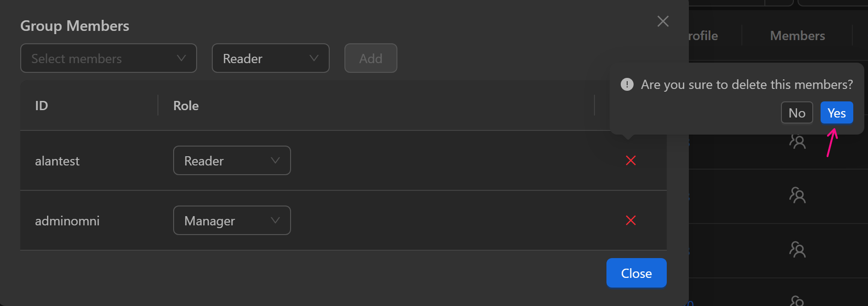Screen dimensions: 868x306
Task: Click the Role column header
Action: pyautogui.click(x=186, y=106)
